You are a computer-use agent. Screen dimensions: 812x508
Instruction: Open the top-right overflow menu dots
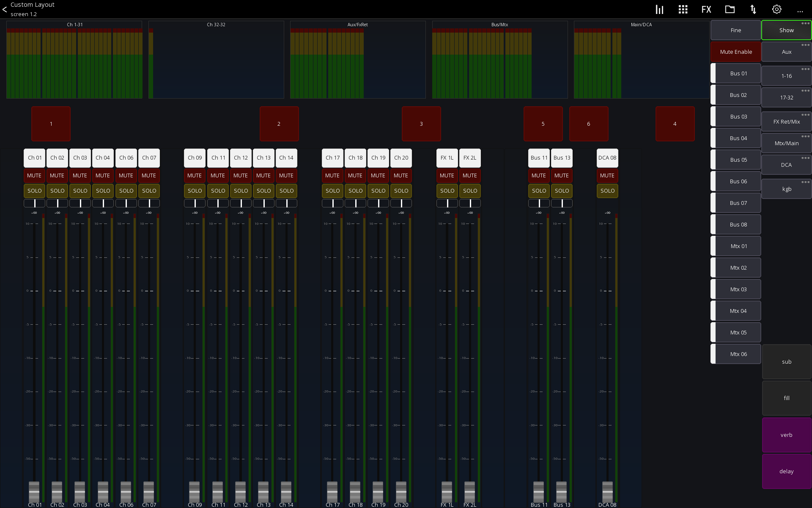(800, 11)
